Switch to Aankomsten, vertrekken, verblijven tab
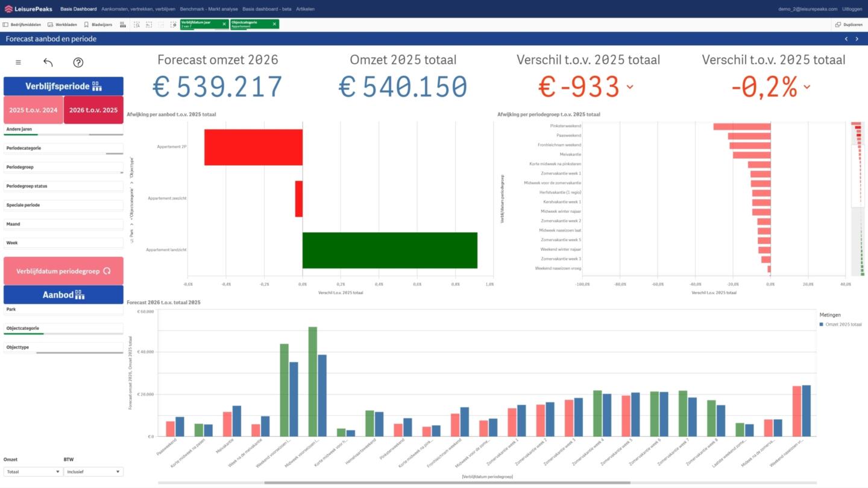 click(138, 9)
